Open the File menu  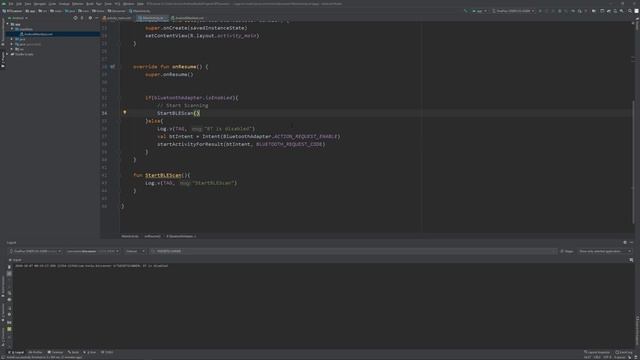point(11,4)
